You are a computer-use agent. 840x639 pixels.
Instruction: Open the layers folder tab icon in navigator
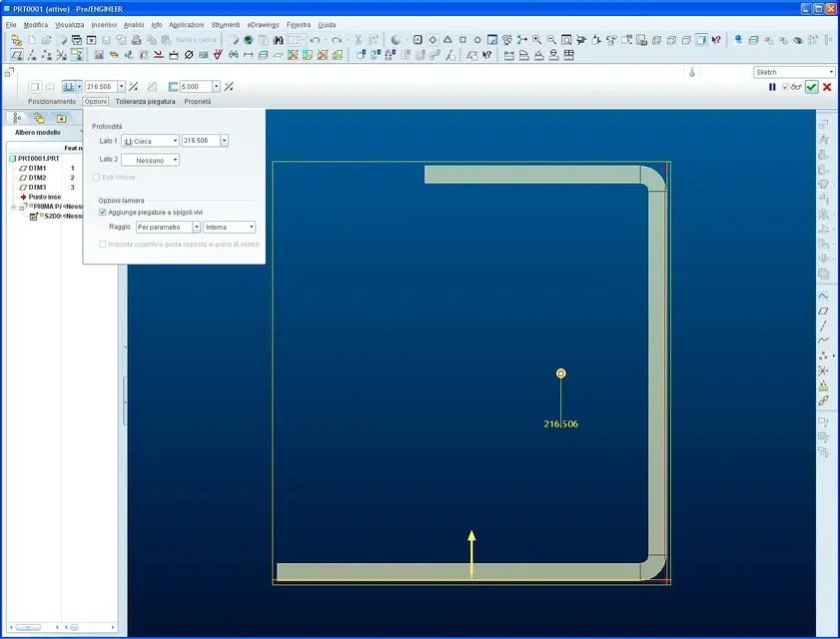pos(39,118)
